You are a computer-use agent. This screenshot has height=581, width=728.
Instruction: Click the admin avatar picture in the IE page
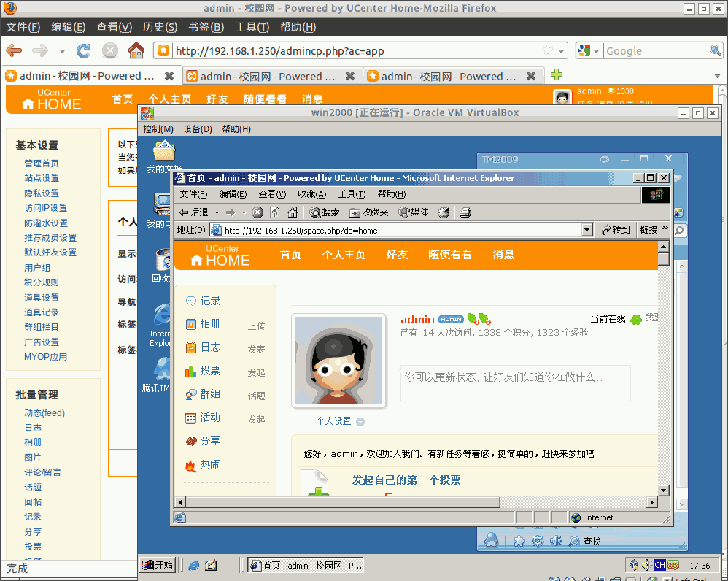(339, 361)
